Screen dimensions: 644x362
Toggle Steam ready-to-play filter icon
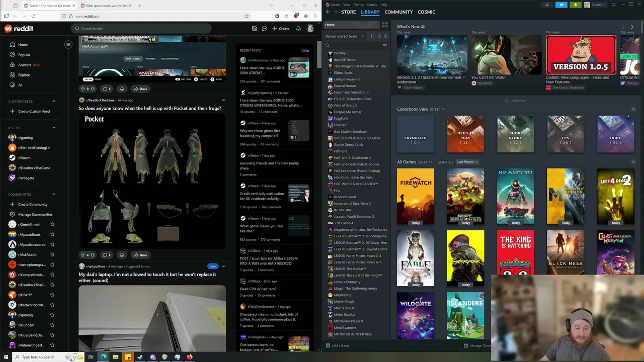click(386, 36)
